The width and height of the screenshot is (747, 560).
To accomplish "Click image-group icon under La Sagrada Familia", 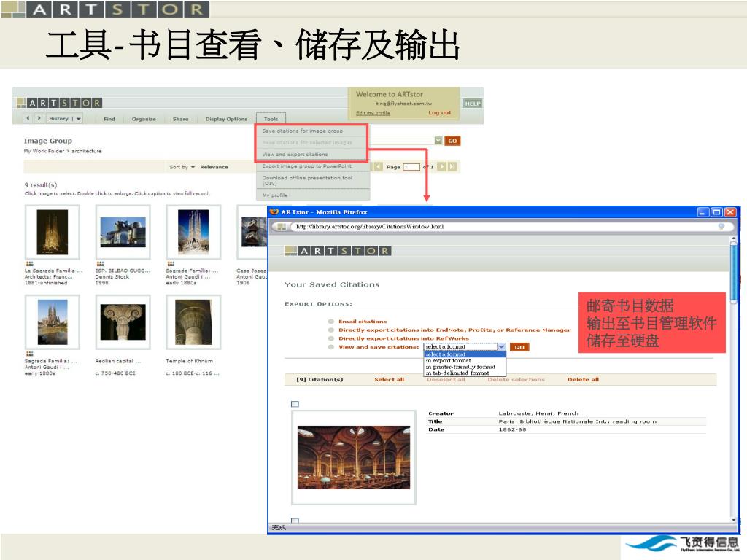I will pyautogui.click(x=29, y=264).
